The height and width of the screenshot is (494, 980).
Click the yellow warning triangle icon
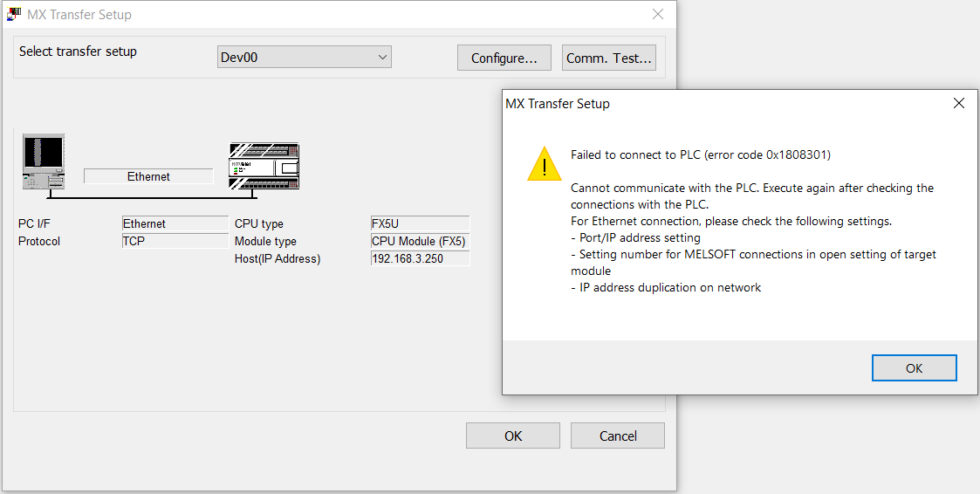click(x=544, y=164)
